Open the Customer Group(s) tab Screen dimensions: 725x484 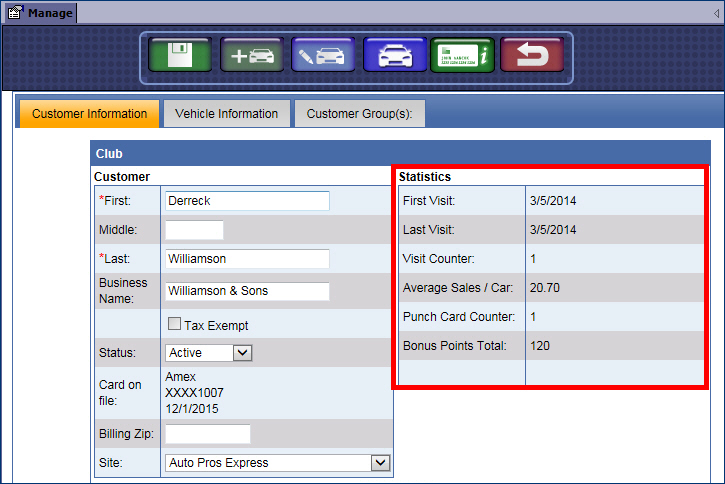359,114
